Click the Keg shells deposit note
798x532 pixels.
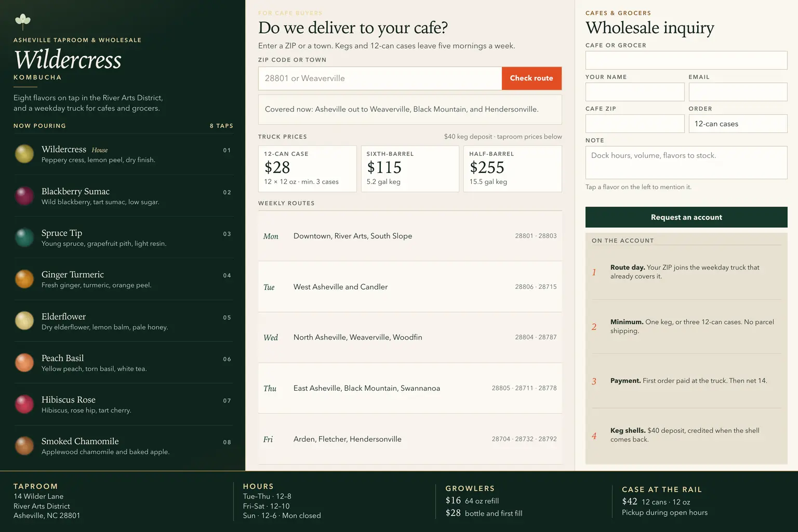pyautogui.click(x=686, y=435)
